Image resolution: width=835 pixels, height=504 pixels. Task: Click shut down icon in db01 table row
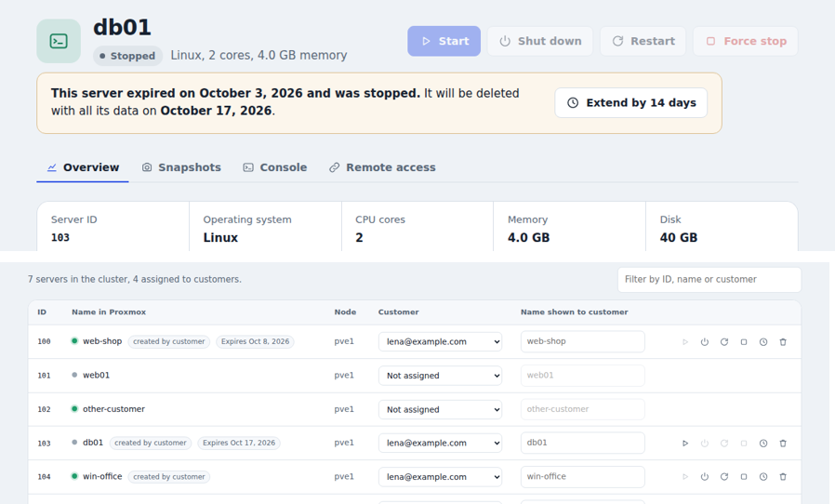tap(705, 444)
